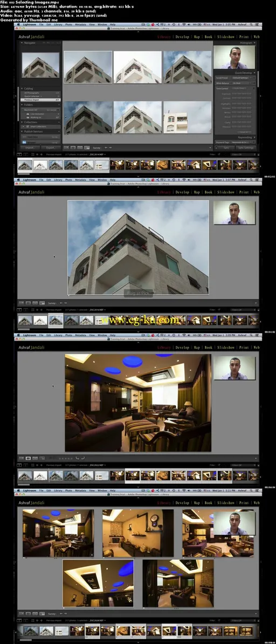This screenshot has width=276, height=644.
Task: Select Compare view icon in 3:05 PM frame toolbar
Action: pos(80,147)
